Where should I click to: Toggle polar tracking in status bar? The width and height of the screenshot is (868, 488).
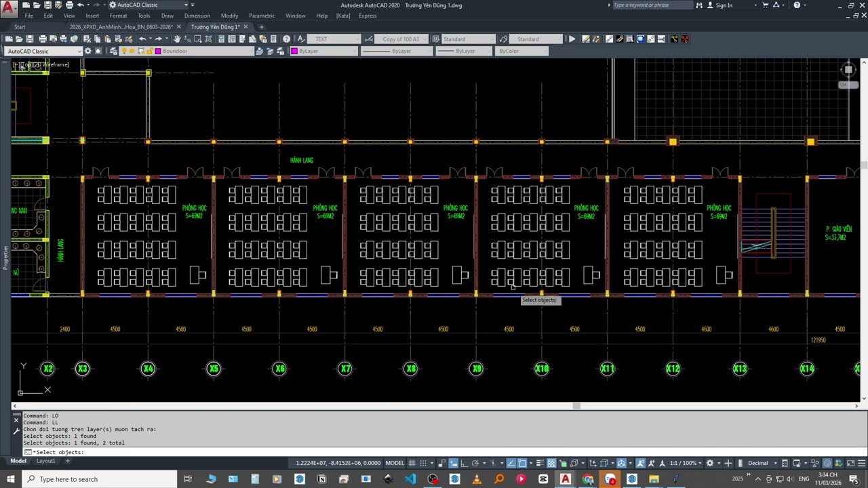tap(475, 463)
